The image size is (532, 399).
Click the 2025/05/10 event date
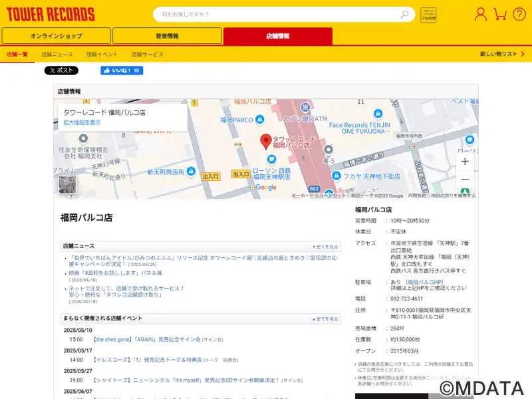point(78,330)
